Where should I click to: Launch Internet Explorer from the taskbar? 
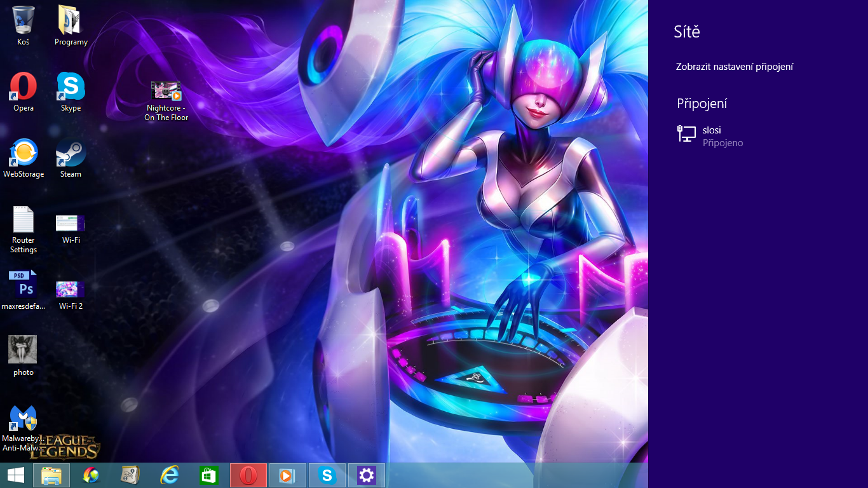point(170,475)
